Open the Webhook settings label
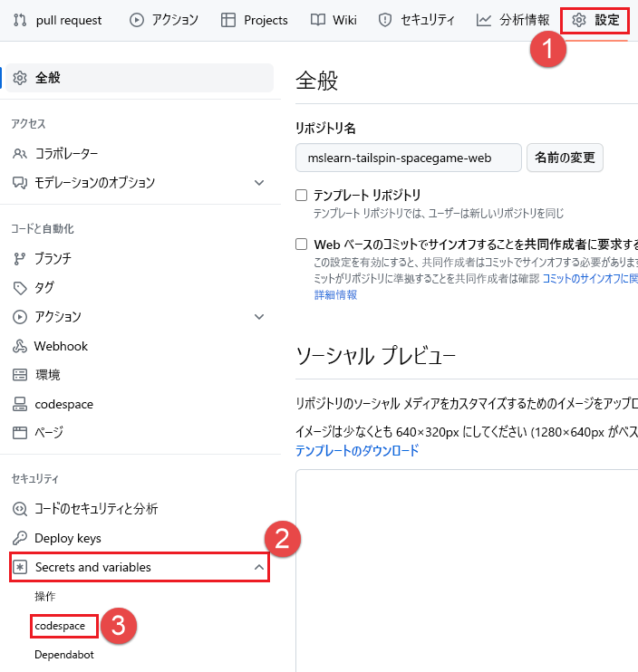This screenshot has width=638, height=672. coord(61,346)
